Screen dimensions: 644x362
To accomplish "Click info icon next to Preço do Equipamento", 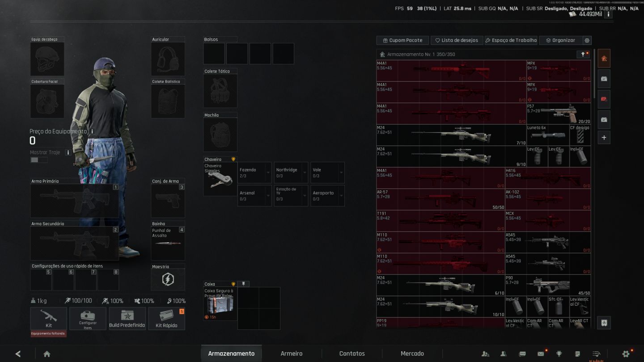I will 93,131.
